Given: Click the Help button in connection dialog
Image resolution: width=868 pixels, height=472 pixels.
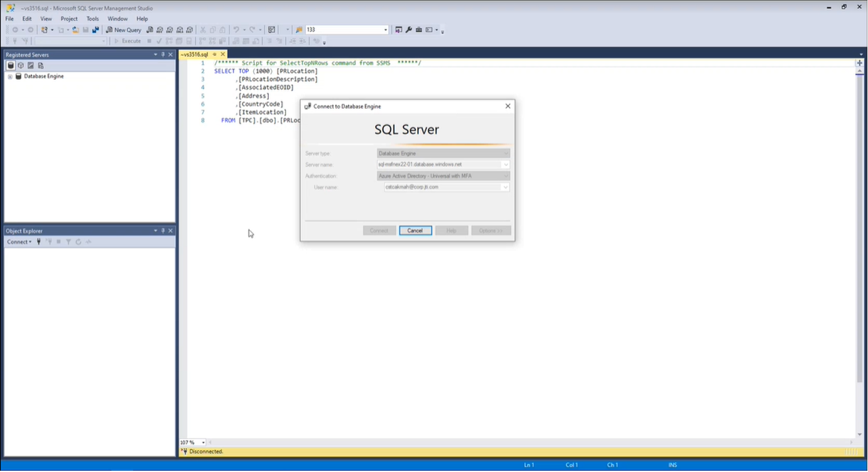Looking at the screenshot, I should 452,231.
